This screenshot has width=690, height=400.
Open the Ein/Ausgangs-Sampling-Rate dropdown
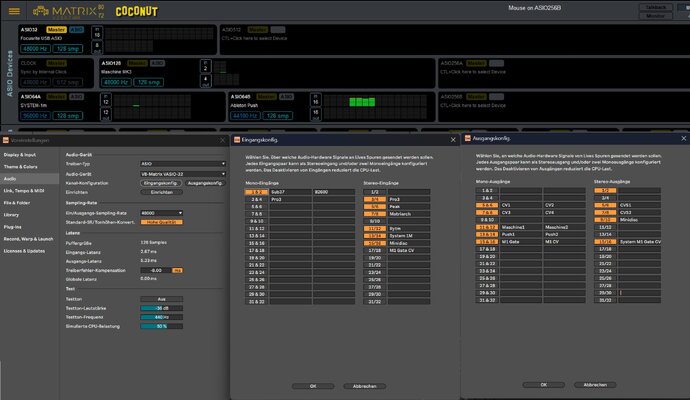click(161, 213)
